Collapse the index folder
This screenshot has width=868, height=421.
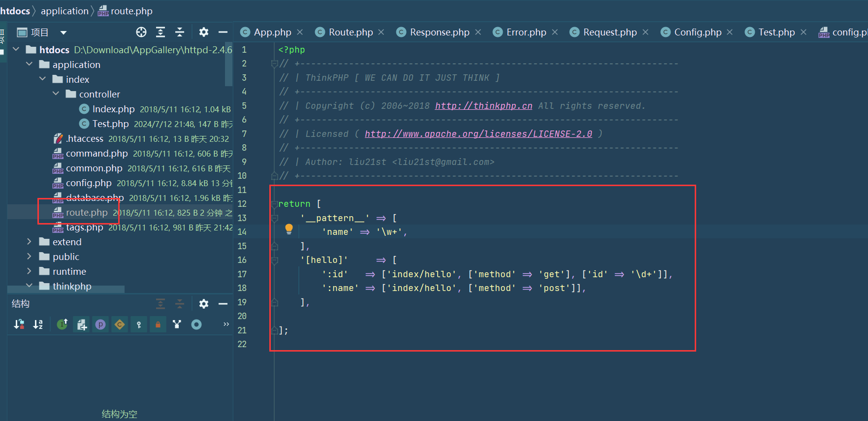(x=43, y=79)
